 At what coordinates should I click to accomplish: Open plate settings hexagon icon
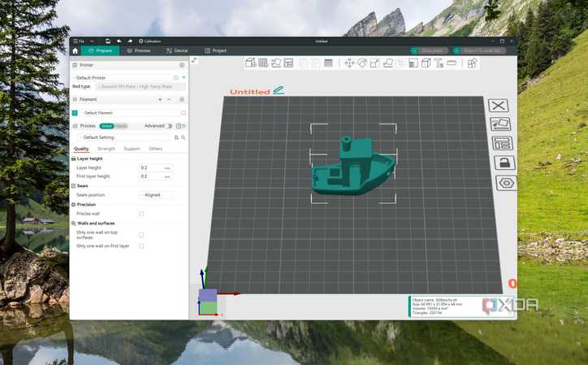click(x=507, y=183)
